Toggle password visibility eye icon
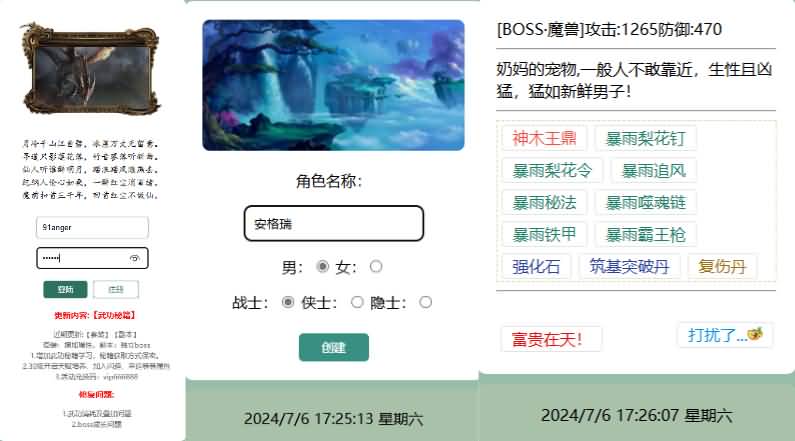 tap(134, 258)
